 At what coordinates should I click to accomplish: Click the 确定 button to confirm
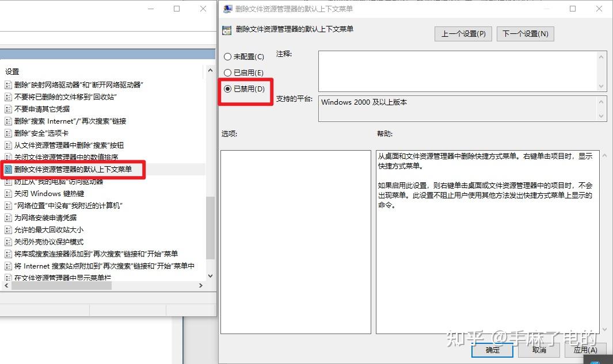(492, 350)
